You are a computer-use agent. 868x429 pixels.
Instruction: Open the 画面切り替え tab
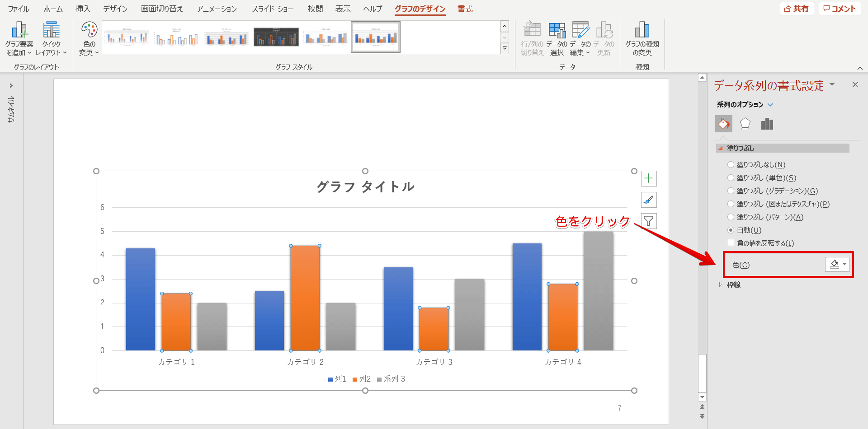click(x=162, y=9)
